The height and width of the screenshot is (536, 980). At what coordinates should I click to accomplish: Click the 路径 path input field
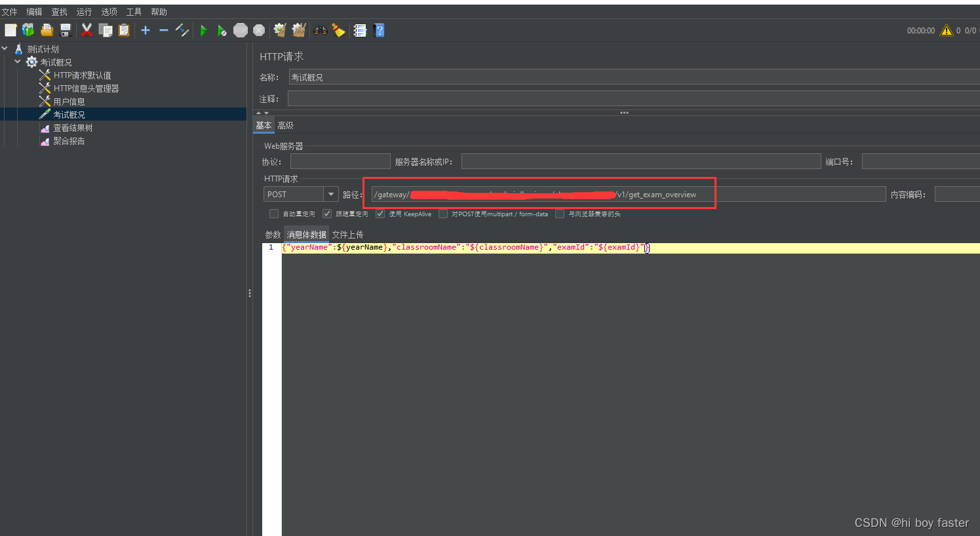click(628, 194)
